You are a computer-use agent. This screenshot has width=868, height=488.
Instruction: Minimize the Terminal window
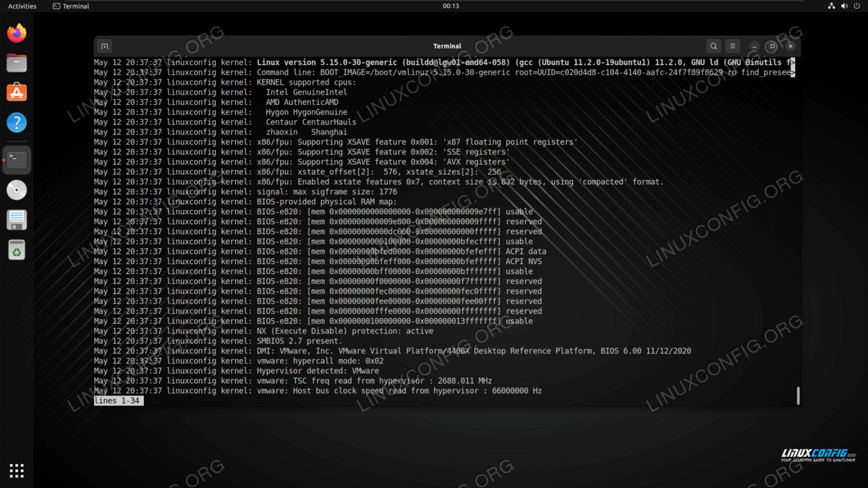[x=754, y=46]
